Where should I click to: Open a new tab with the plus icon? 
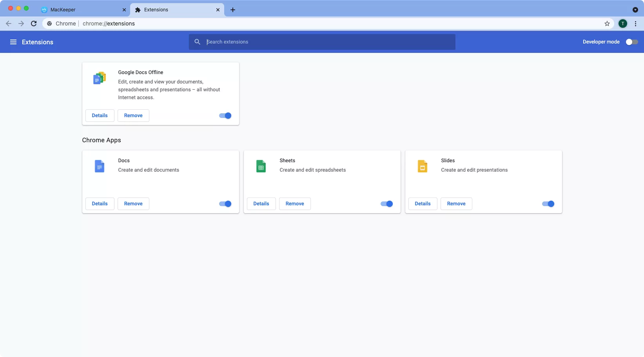click(x=232, y=10)
